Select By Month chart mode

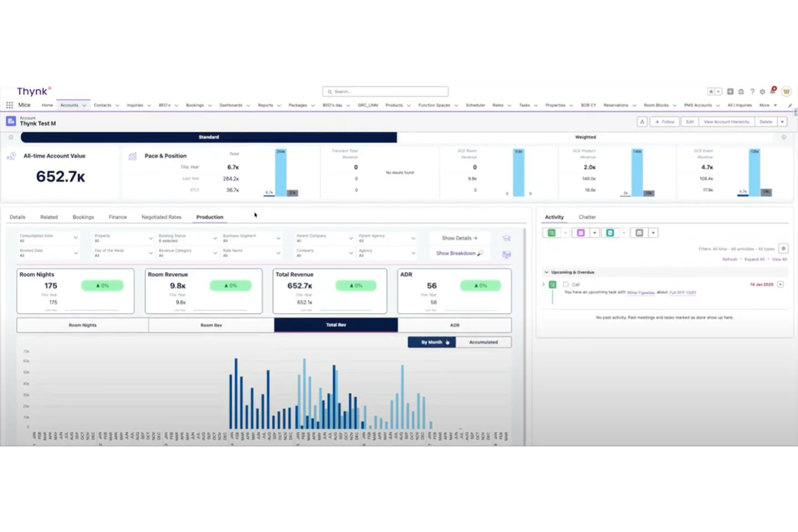tap(432, 342)
